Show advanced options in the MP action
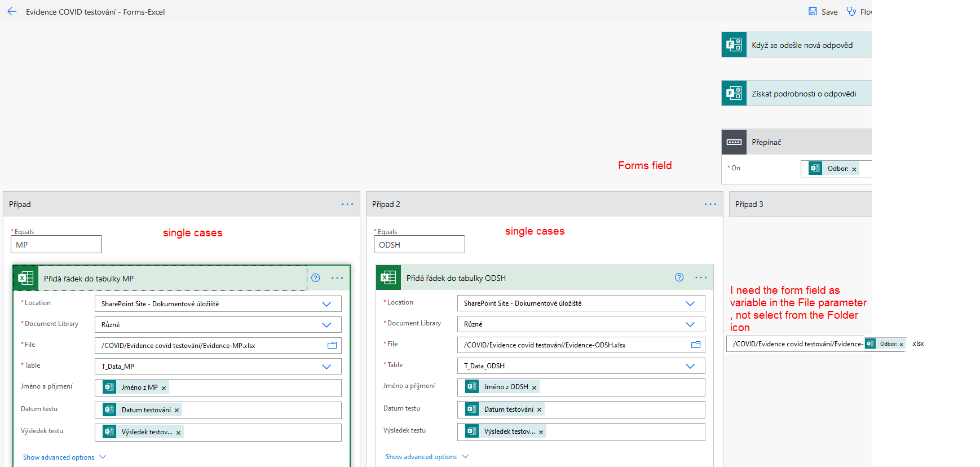The width and height of the screenshot is (980, 467). click(x=64, y=457)
